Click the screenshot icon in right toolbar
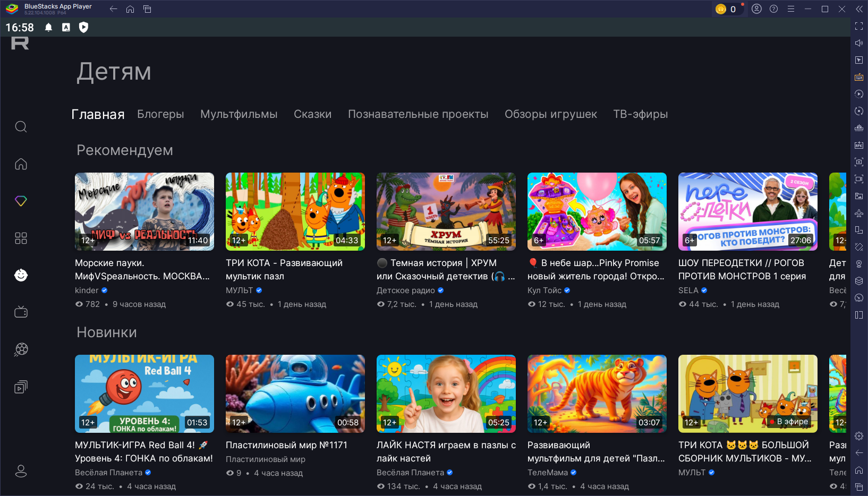The width and height of the screenshot is (868, 496). click(x=859, y=162)
